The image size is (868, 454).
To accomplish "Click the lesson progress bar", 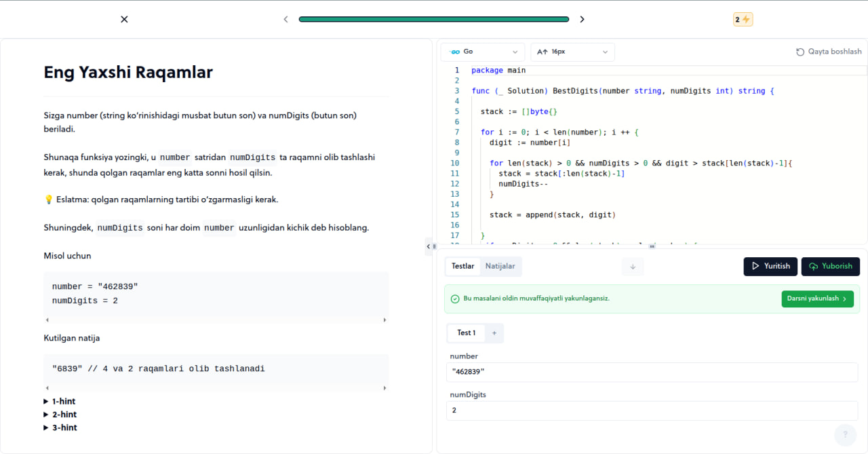I will tap(434, 19).
